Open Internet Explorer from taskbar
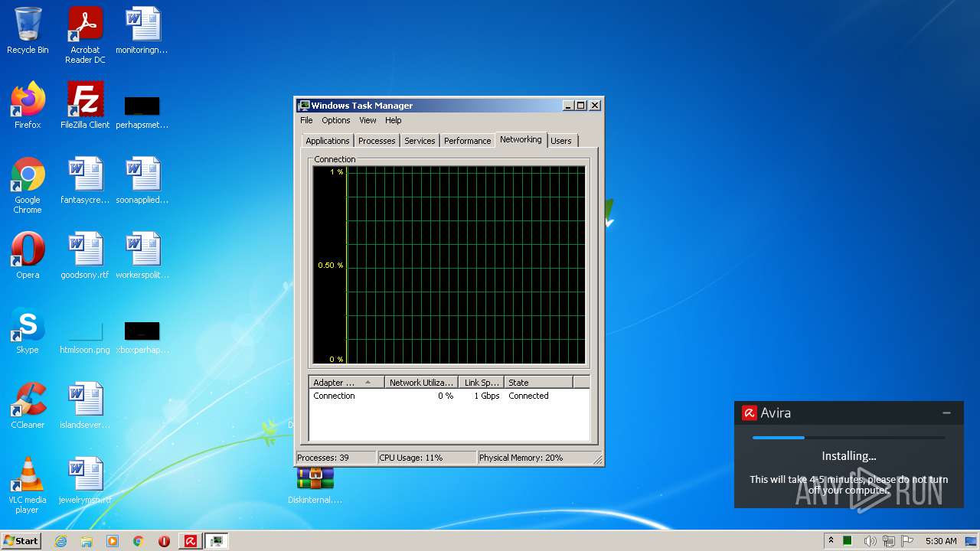This screenshot has height=551, width=980. (60, 541)
